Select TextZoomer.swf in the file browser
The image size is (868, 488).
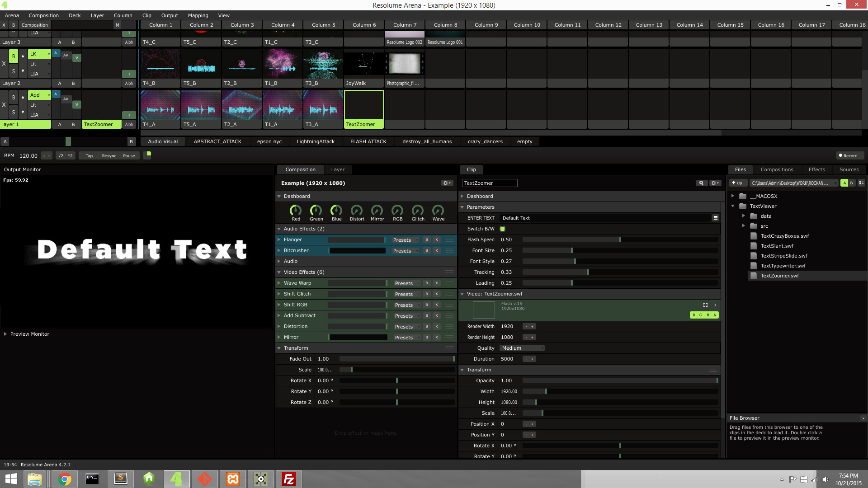coord(780,275)
